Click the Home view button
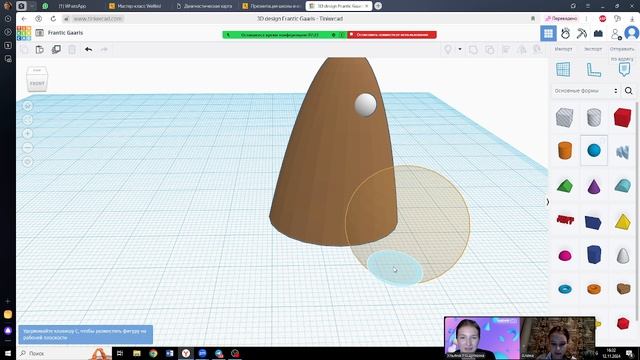Image resolution: width=640 pixels, height=360 pixels. (28, 106)
